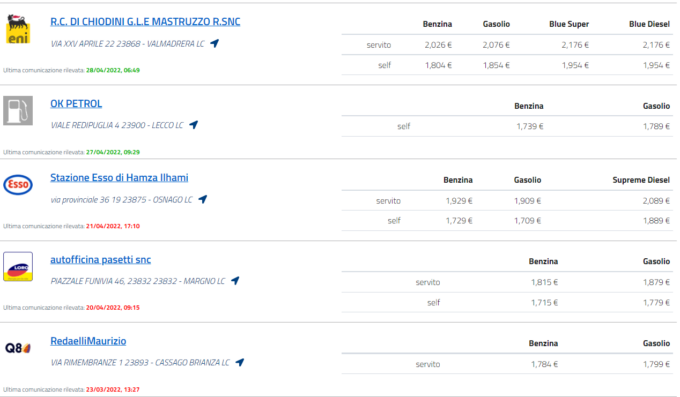Open navigation arrow for Viale Redipuglia Lecco
The image size is (680, 397).
click(x=194, y=125)
